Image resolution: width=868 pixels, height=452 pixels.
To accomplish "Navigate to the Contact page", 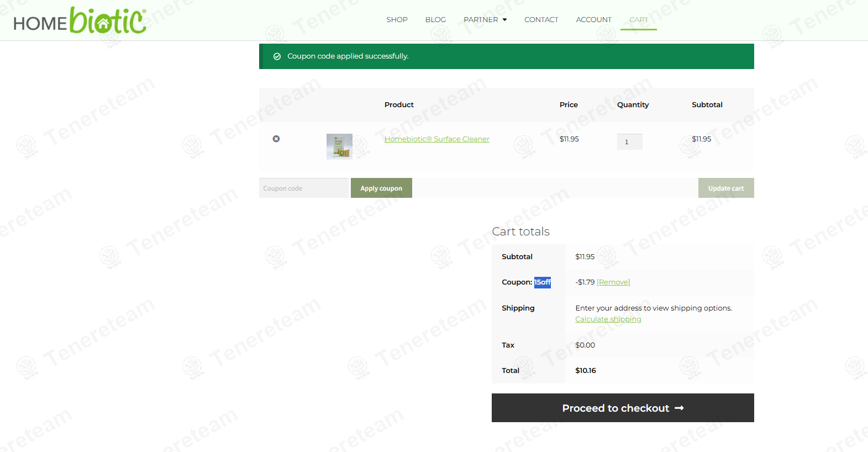I will 541,19.
